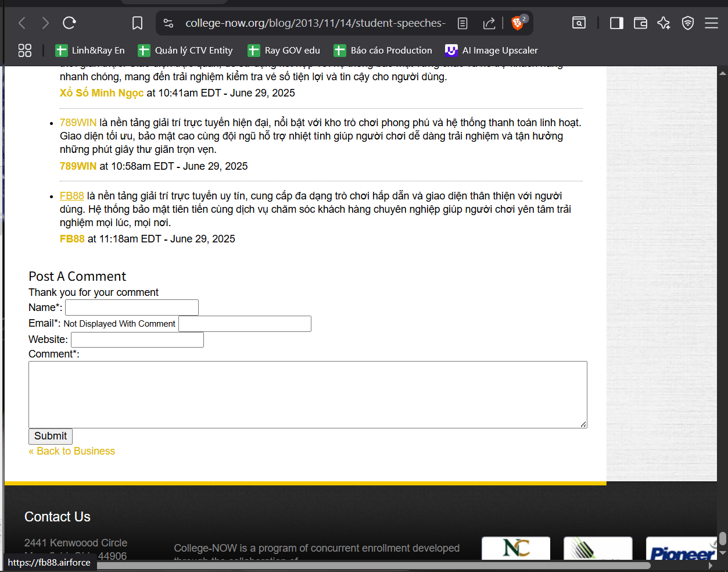Click the Post A Comment heading
Image resolution: width=728 pixels, height=572 pixels.
point(77,277)
